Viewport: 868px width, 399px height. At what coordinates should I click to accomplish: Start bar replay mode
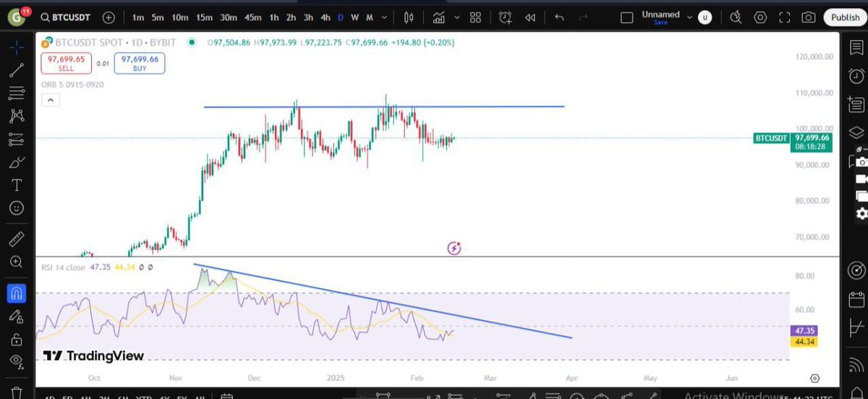[530, 17]
